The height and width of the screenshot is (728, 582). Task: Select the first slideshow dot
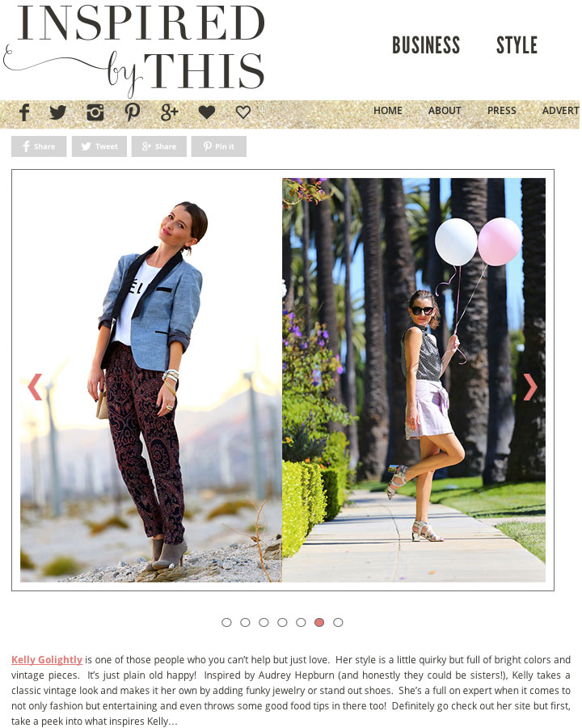[x=226, y=622]
